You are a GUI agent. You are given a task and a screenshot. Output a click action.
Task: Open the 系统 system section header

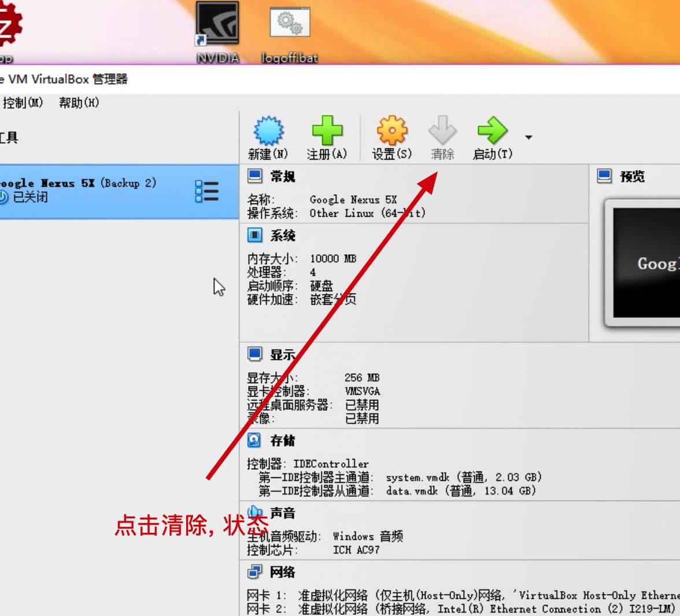[283, 235]
